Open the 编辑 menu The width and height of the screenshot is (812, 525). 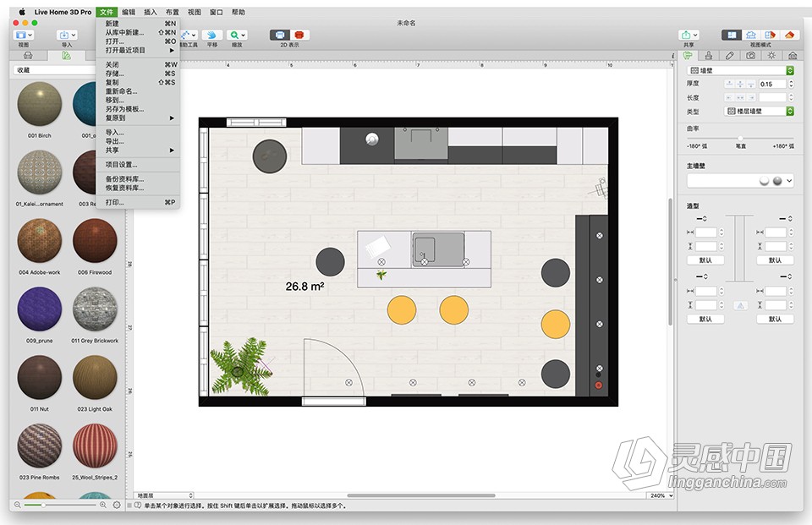point(129,12)
